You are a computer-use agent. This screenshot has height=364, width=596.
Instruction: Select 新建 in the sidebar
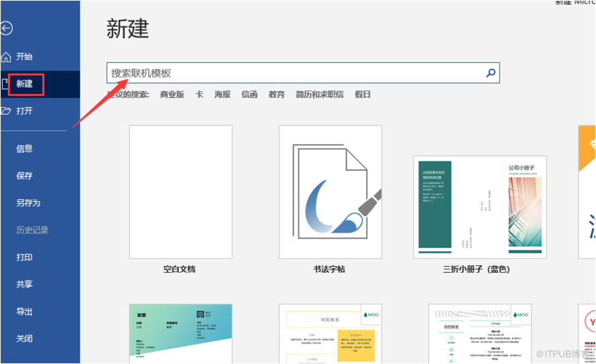(x=25, y=84)
